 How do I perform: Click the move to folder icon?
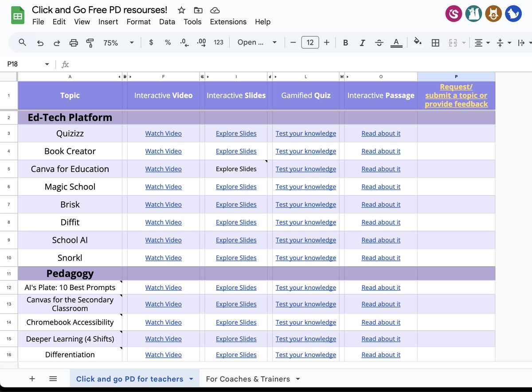pos(198,10)
